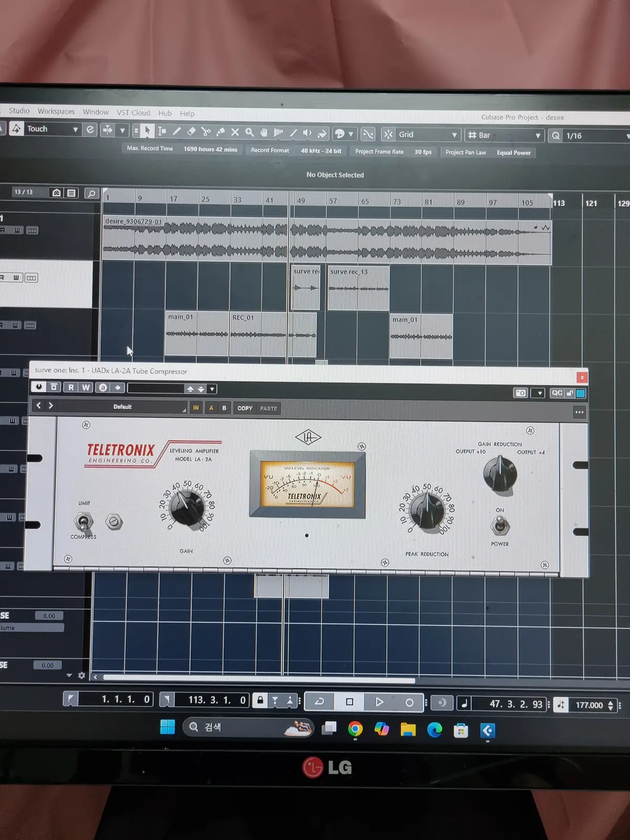This screenshot has width=630, height=840.
Task: Click COPY in plug-in toolbar
Action: [245, 408]
